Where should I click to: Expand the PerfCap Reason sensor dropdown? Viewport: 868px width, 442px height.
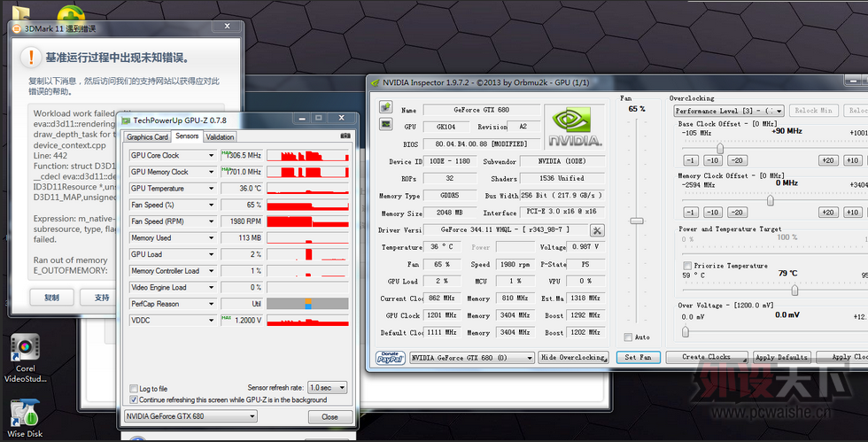point(211,304)
